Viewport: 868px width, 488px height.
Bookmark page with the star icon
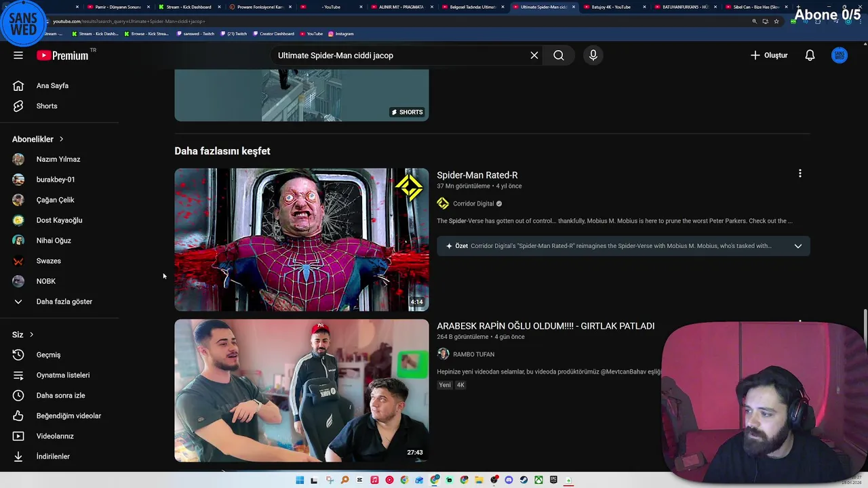click(776, 21)
